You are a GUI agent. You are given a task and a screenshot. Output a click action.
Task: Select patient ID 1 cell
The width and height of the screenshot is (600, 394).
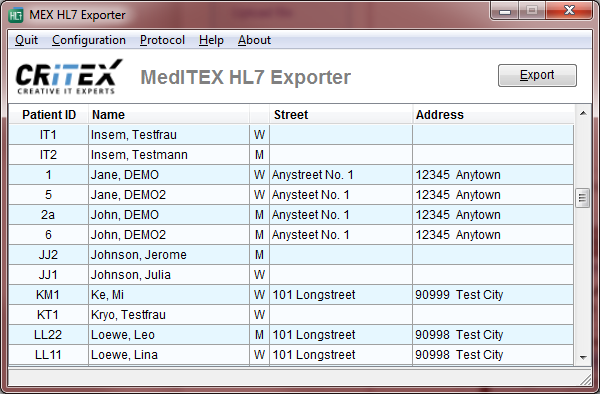49,175
